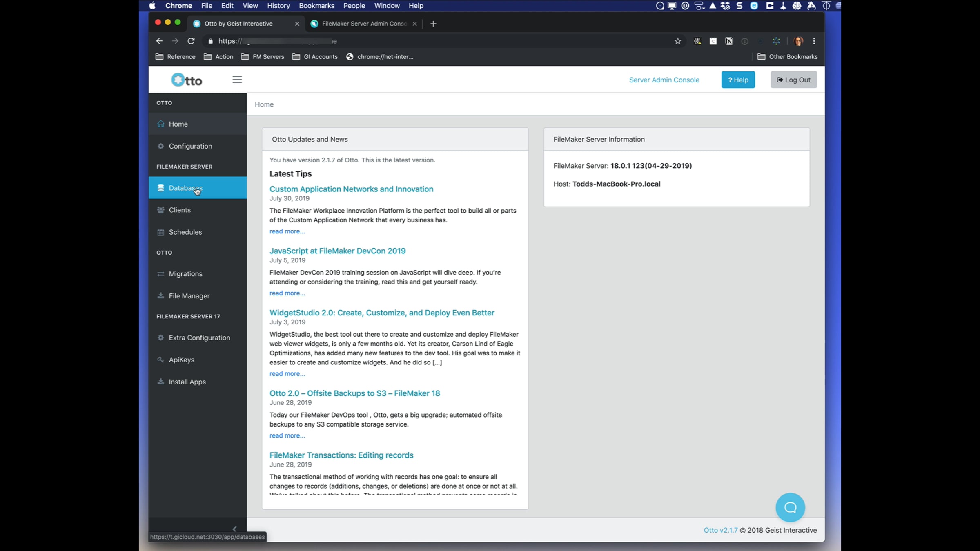Open Install Apps in the sidebar

point(198,382)
